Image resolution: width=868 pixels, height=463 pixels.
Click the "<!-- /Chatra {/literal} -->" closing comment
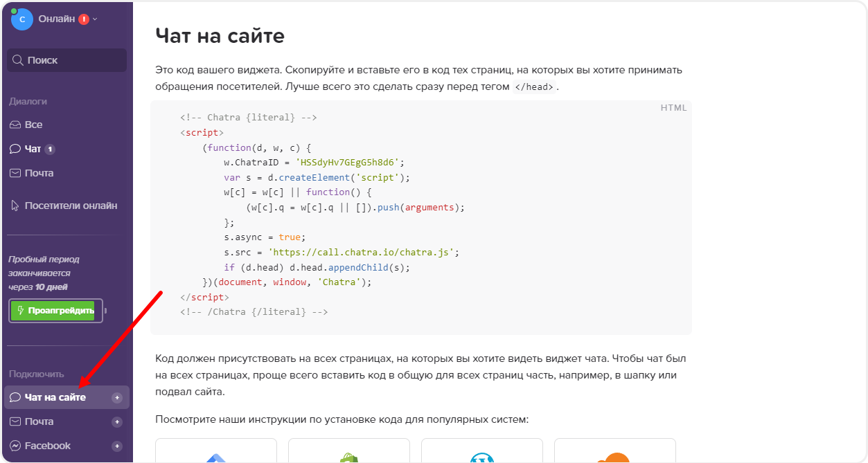[254, 312]
